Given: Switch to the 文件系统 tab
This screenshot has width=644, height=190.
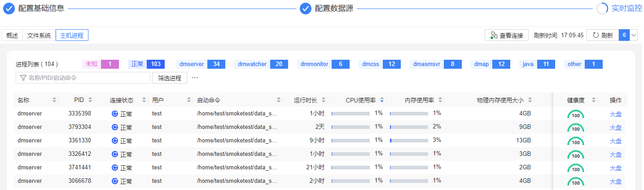Looking at the screenshot, I should point(39,35).
